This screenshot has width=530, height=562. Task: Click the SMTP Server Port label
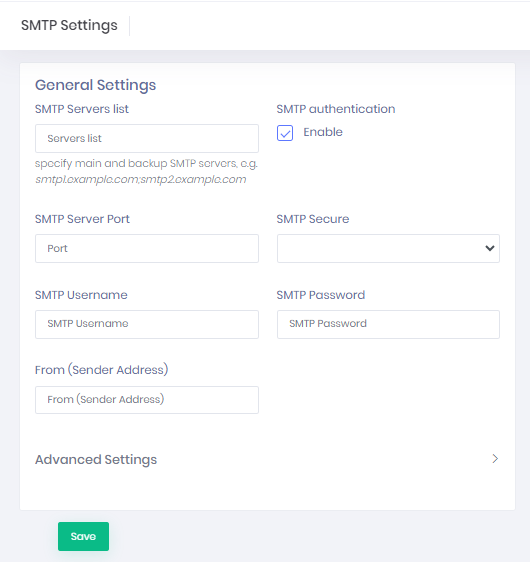82,219
